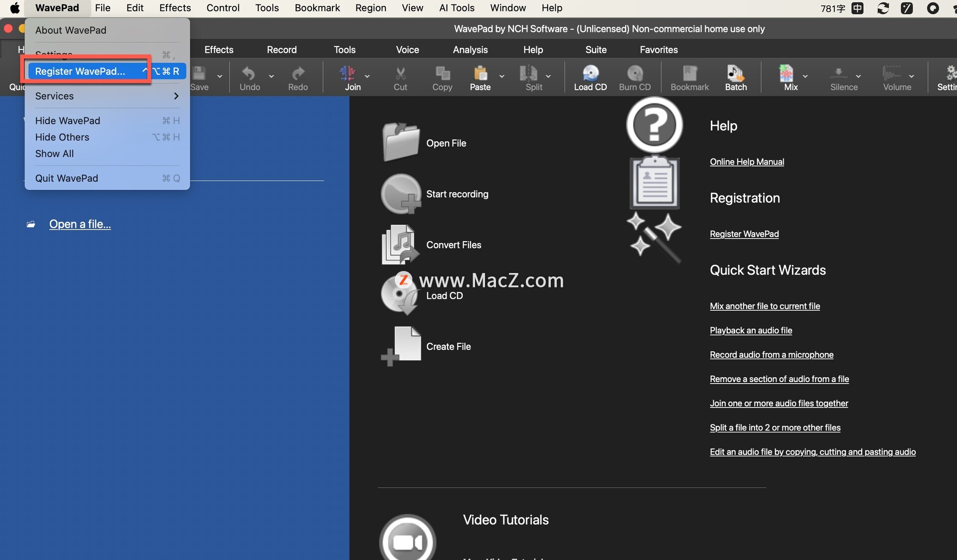Click the Bookmark toolbar icon
957x560 pixels.
click(690, 74)
